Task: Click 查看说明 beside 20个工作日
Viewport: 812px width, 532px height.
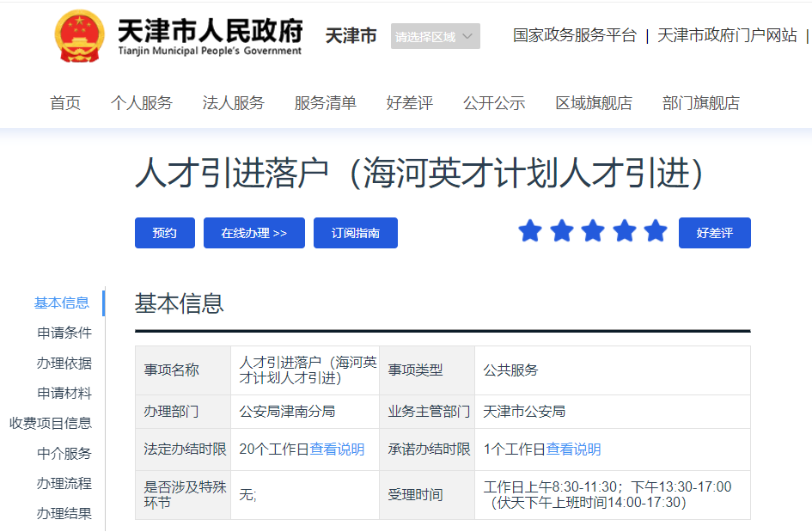Action: click(x=337, y=449)
